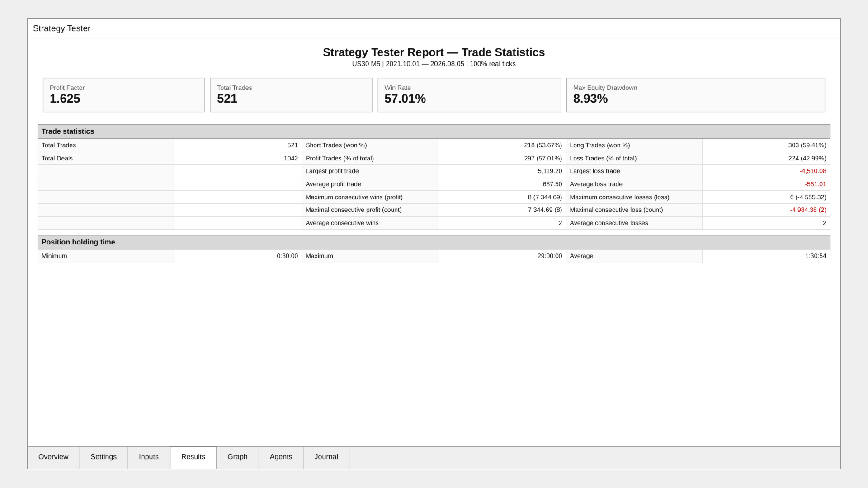This screenshot has height=488, width=868.
Task: Select the Results tab
Action: coord(193,457)
